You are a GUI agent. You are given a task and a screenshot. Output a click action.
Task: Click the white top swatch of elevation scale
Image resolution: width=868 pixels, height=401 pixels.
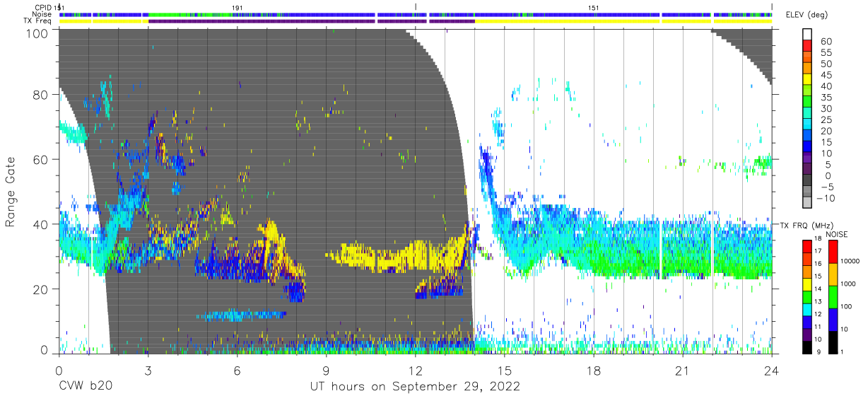pyautogui.click(x=807, y=35)
